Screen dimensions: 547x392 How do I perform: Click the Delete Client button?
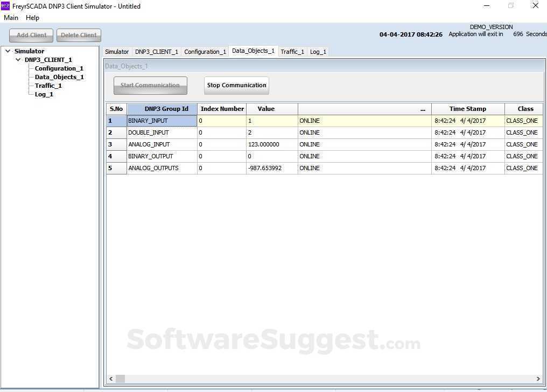point(79,34)
